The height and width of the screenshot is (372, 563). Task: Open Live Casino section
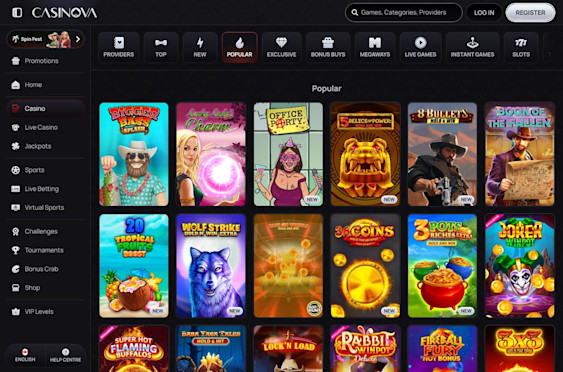(45, 127)
